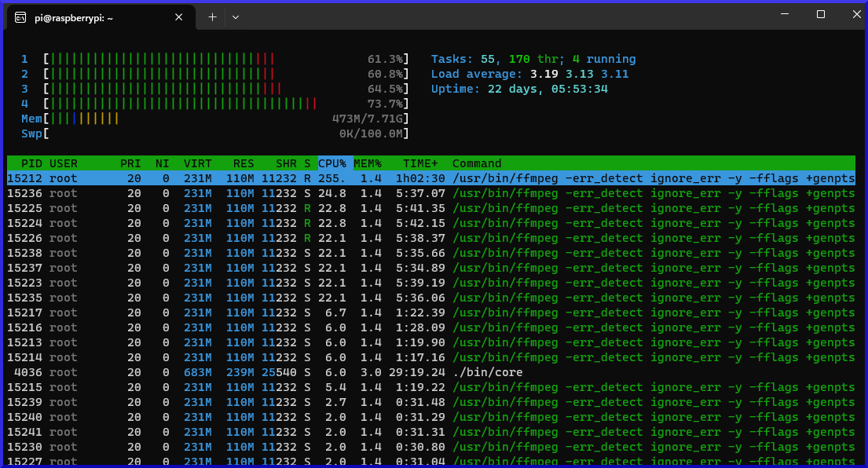Sort by the TIME+ column header
Viewport: 868px width, 468px height.
(x=420, y=163)
